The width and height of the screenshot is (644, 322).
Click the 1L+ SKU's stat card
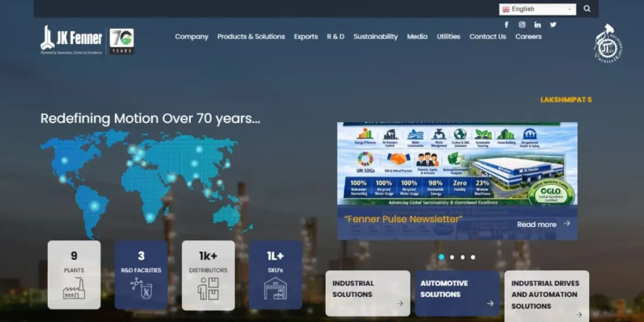coord(275,275)
